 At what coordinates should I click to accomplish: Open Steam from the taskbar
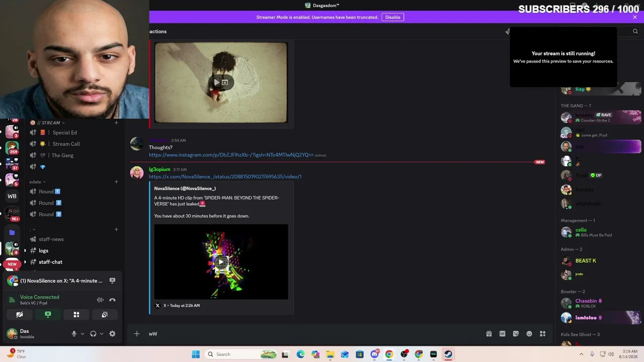[x=448, y=354]
